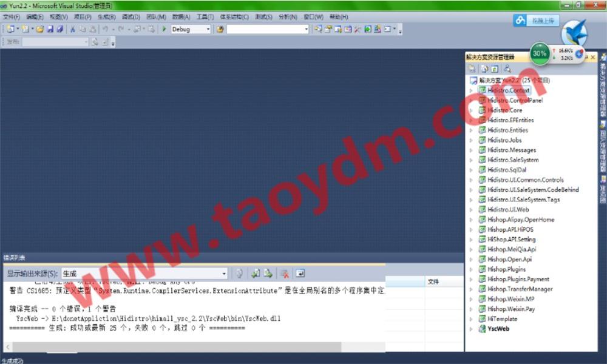Open the 调试(D) debug menu
The height and width of the screenshot is (364, 607).
coord(131,17)
